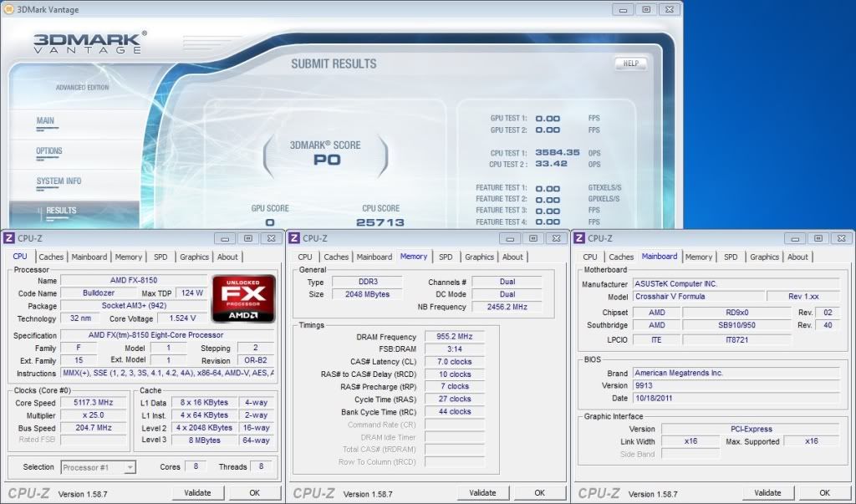
Task: Click the Z icon on the Memory CPU-Z window
Action: 293,237
